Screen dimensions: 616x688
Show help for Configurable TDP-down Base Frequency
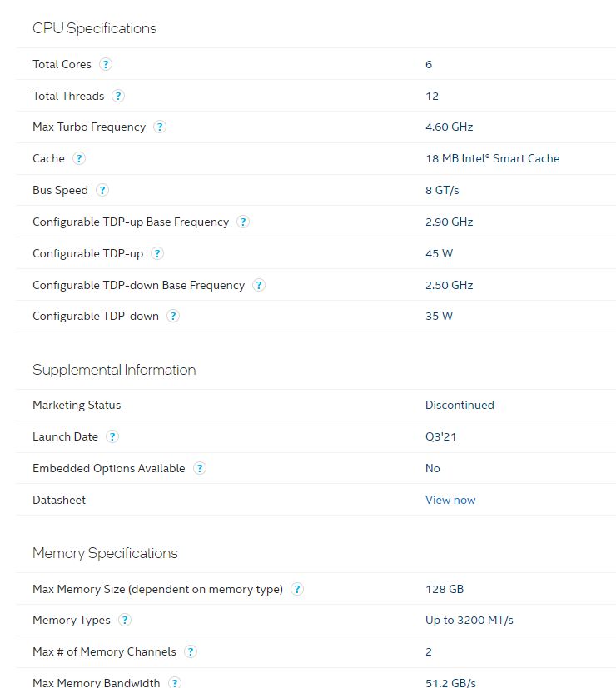pos(259,285)
